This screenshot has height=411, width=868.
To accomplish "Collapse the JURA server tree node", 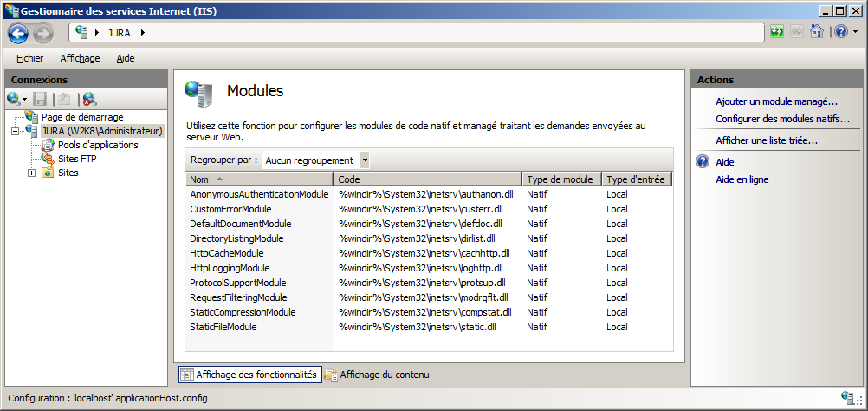I will click(x=16, y=131).
